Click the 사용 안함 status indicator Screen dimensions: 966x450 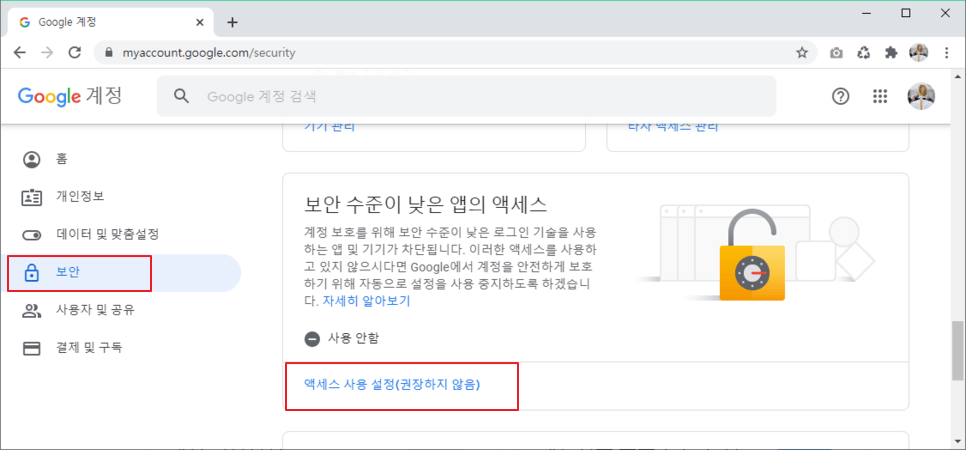coord(342,338)
